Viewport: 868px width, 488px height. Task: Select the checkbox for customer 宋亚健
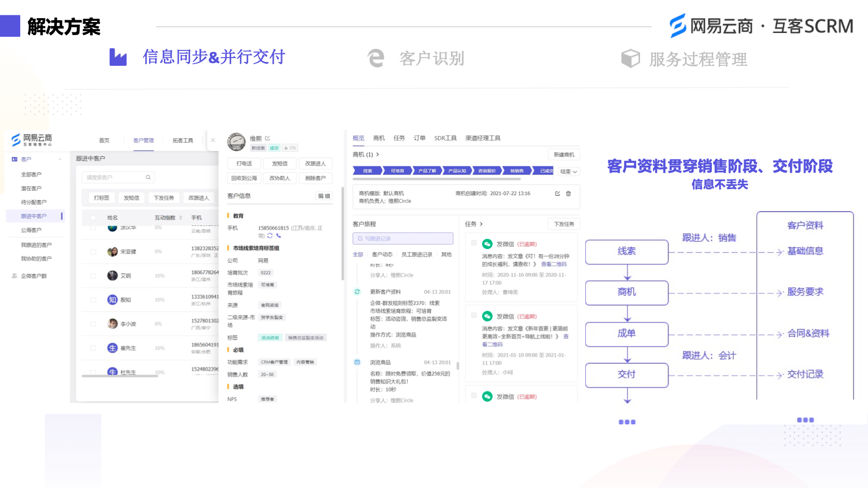pos(93,252)
